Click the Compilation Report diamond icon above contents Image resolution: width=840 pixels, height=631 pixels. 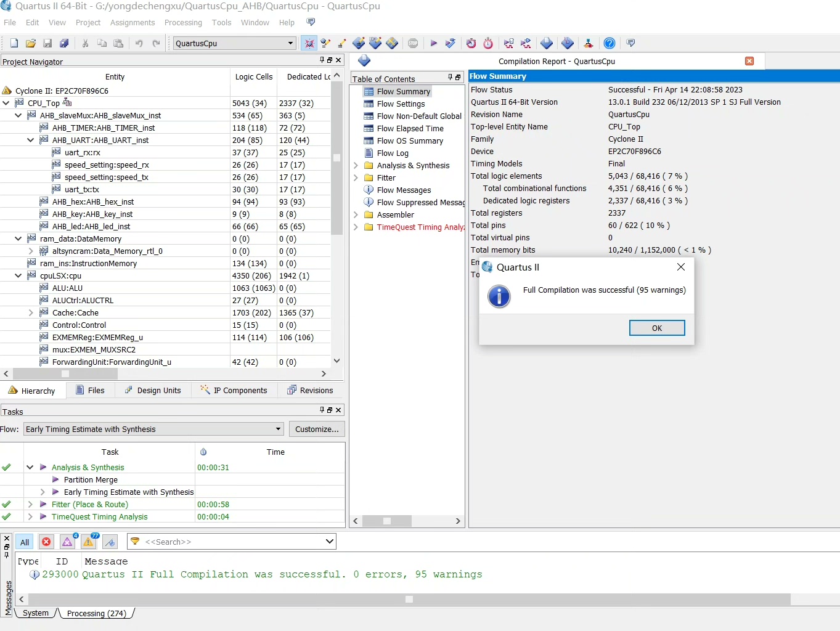pyautogui.click(x=364, y=60)
